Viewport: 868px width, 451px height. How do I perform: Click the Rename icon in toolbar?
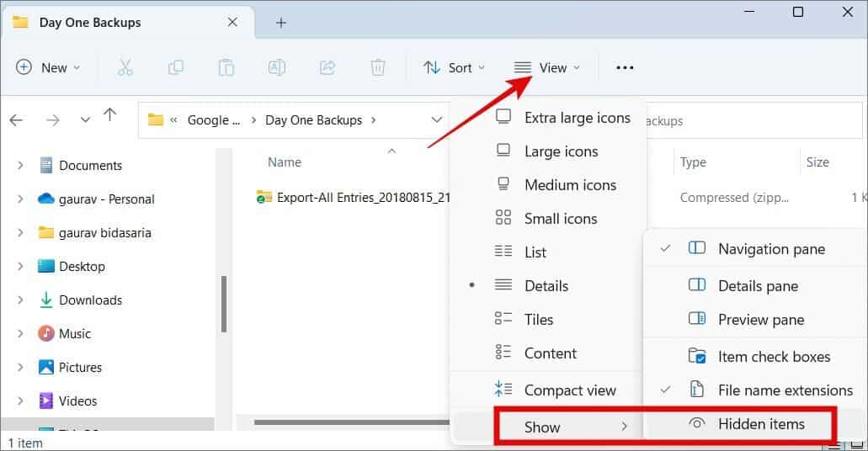pos(277,67)
